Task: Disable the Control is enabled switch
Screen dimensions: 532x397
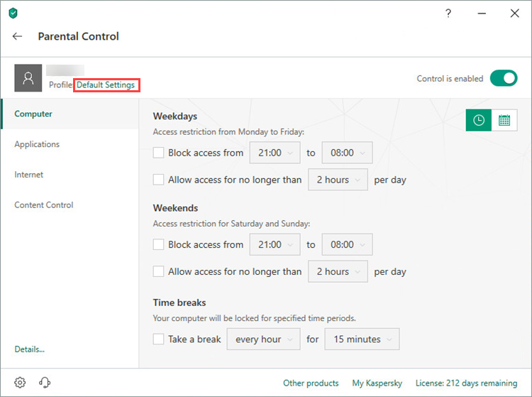Action: pyautogui.click(x=504, y=78)
